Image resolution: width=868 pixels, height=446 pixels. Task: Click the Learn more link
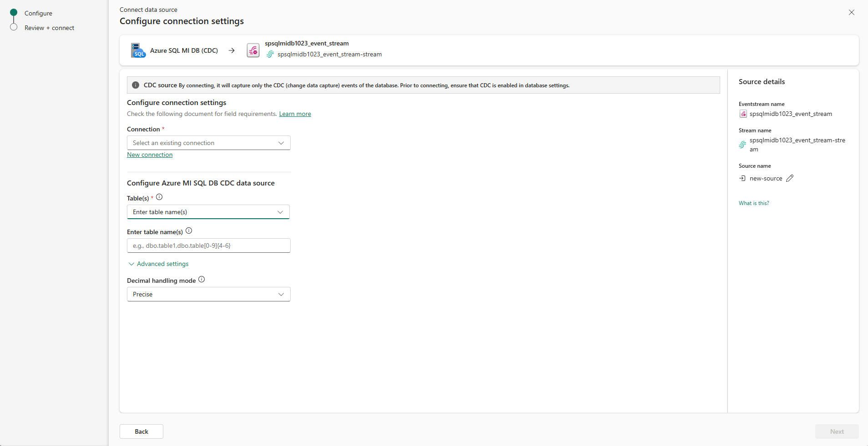295,114
